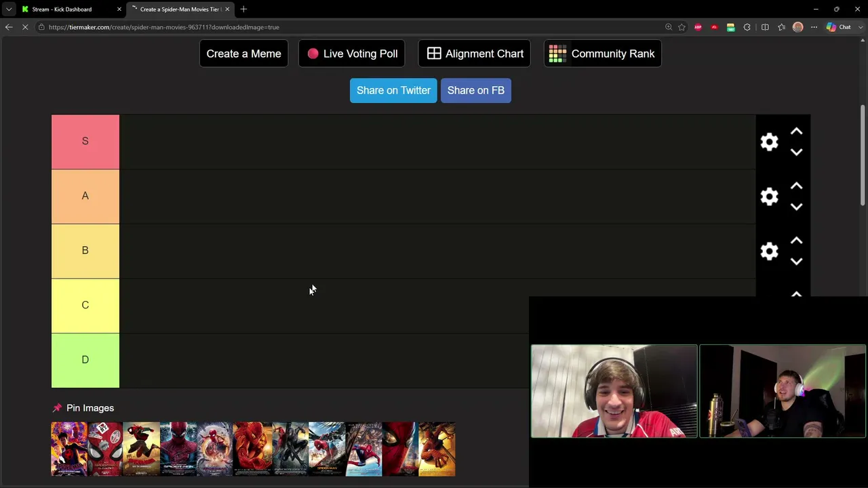Click the Pin Images label
868x488 pixels.
(90, 408)
